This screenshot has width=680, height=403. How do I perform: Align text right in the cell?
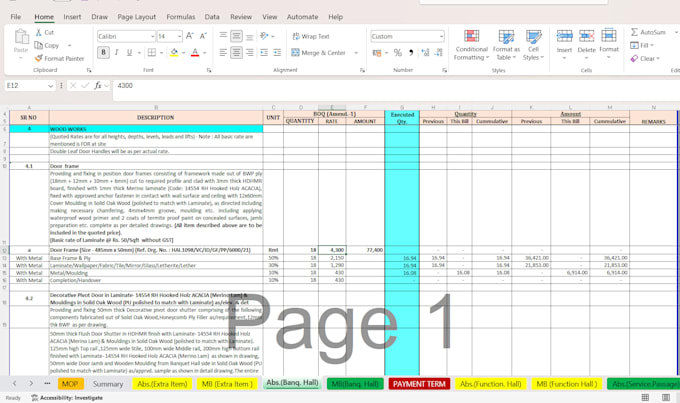point(250,52)
